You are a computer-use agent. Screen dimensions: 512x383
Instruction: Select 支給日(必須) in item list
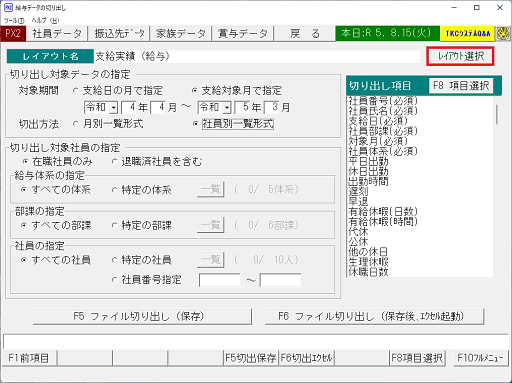click(378, 121)
